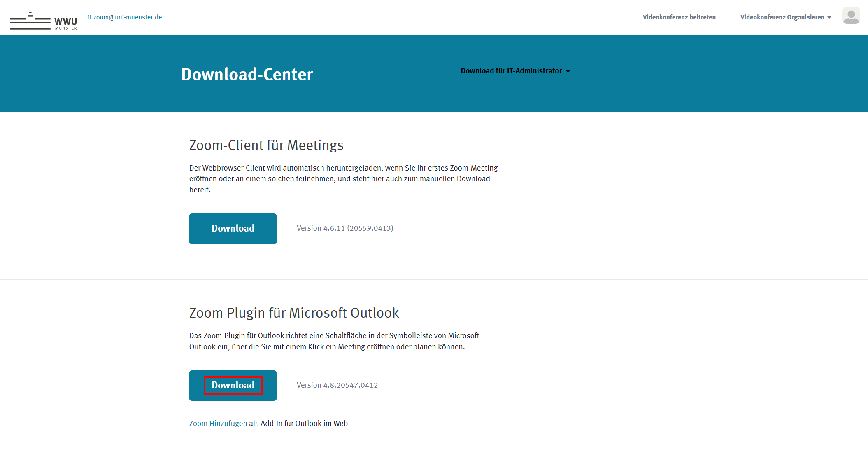This screenshot has height=461, width=868.
Task: Click the Version 4.6.11 (20559.0413) label
Action: 345,228
